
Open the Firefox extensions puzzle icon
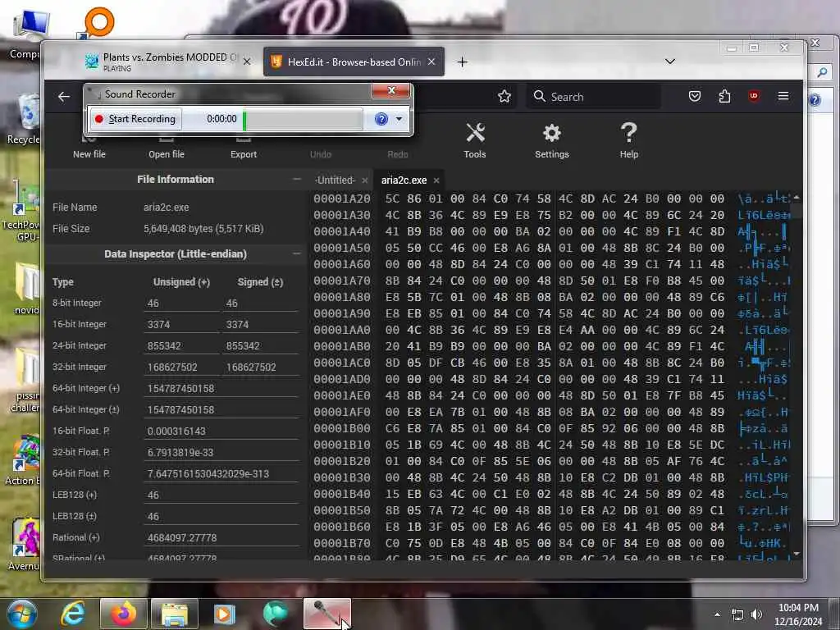pyautogui.click(x=724, y=97)
